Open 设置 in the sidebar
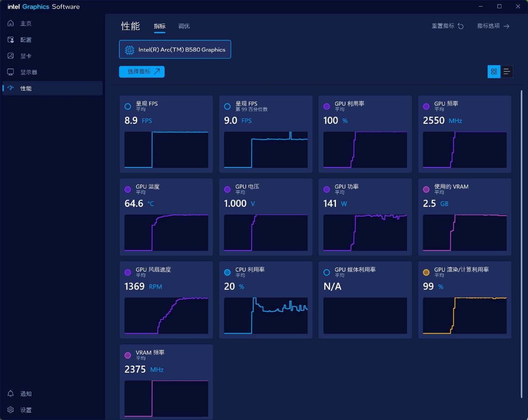Screen dimensions: 528x420 (52, 410)
